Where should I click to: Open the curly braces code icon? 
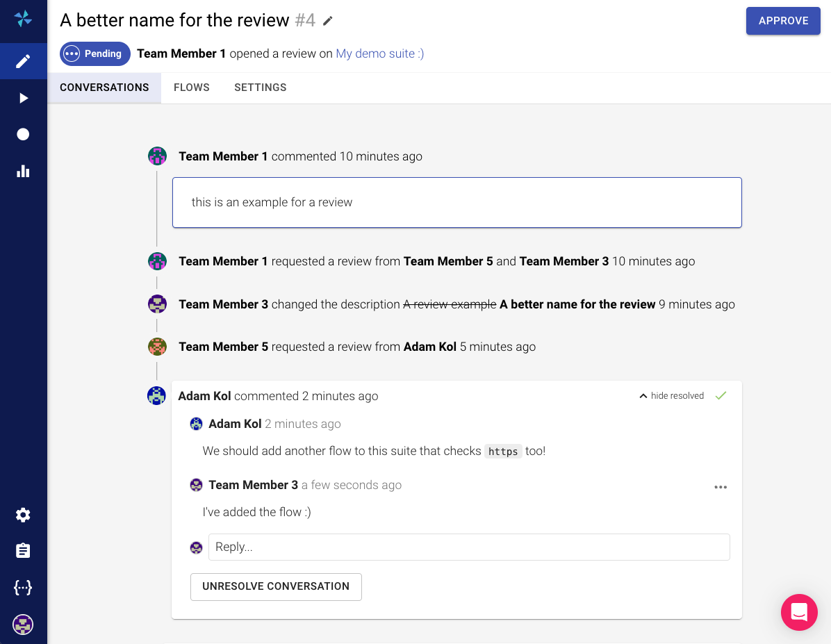(x=23, y=588)
